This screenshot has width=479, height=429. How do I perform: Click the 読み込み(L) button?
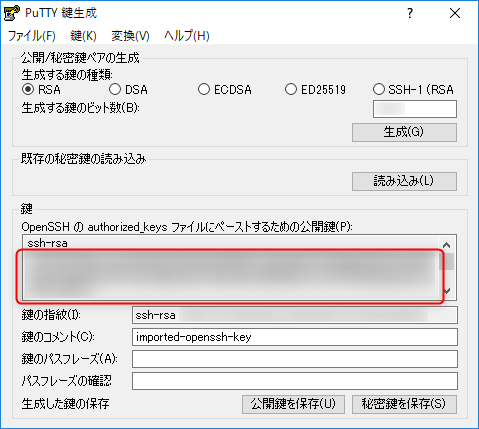(404, 181)
